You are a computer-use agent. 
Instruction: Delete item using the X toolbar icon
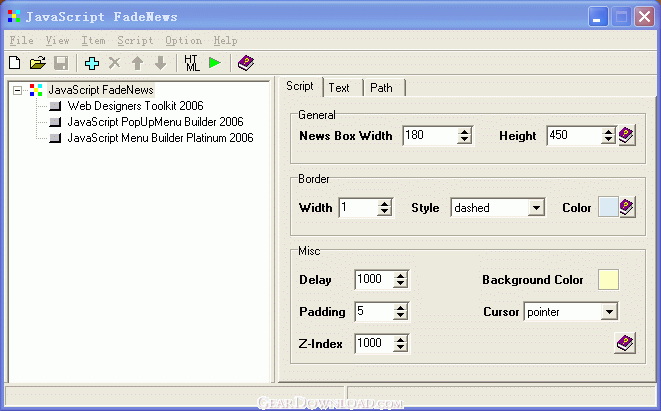[x=114, y=63]
